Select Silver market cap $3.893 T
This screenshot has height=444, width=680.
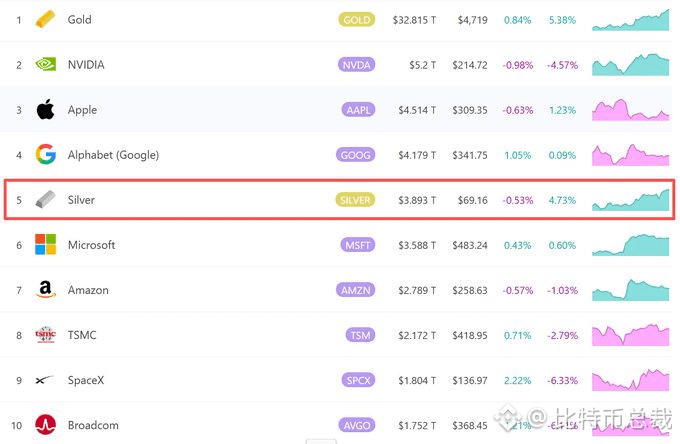click(x=417, y=200)
